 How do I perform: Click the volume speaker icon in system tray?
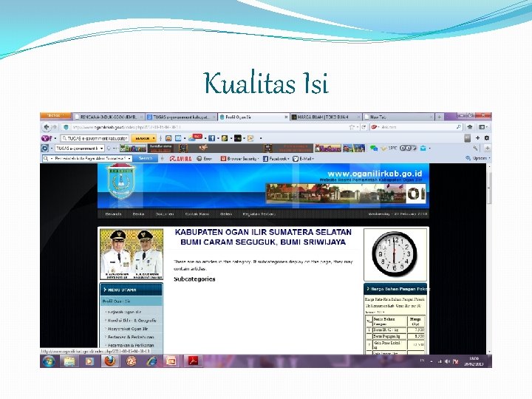(447, 361)
